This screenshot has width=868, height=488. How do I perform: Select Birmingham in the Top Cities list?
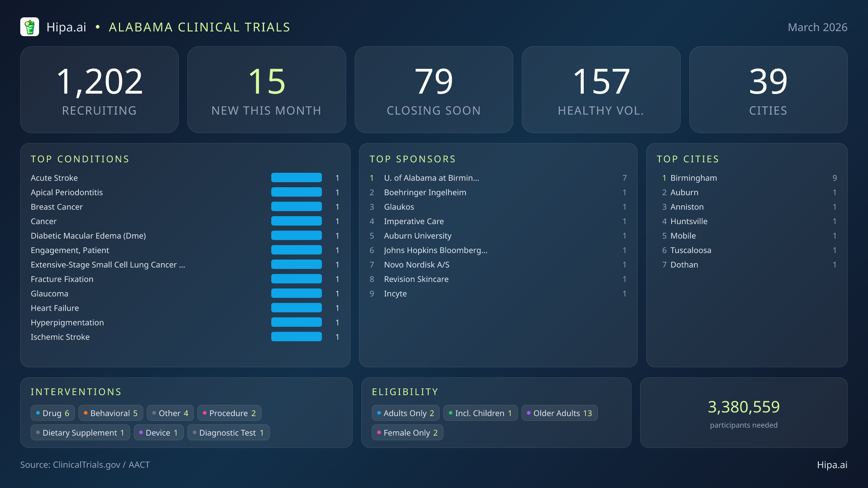[x=693, y=178]
